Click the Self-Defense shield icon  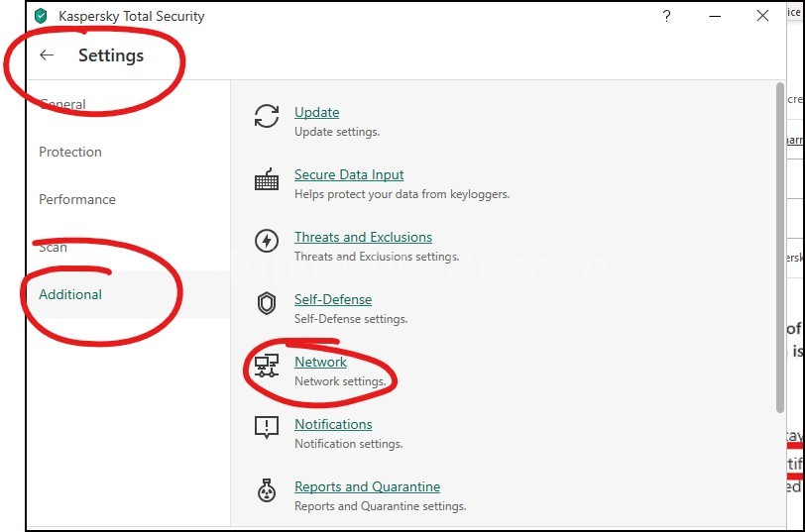[x=267, y=303]
